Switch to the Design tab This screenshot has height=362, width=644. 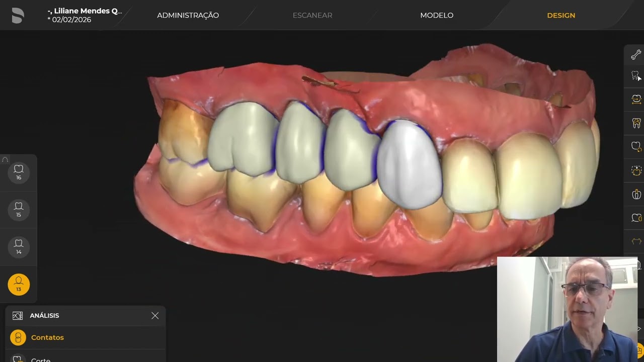(x=561, y=15)
